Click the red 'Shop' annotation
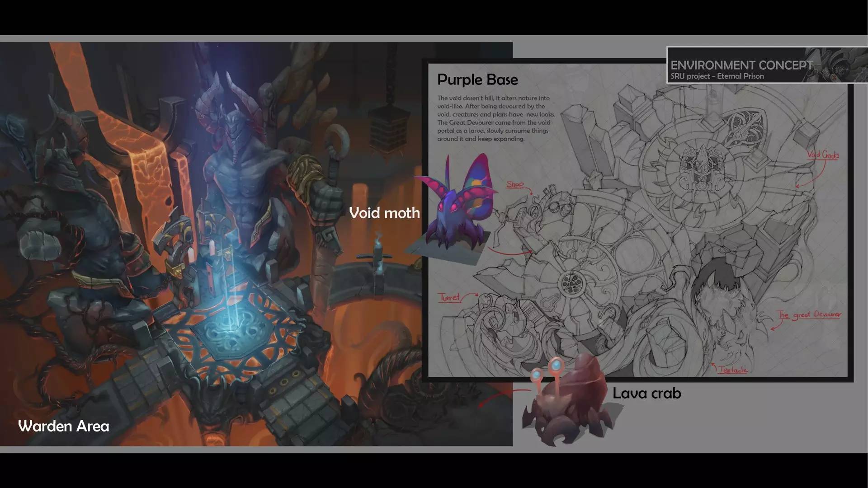This screenshot has width=868, height=488. (x=515, y=184)
